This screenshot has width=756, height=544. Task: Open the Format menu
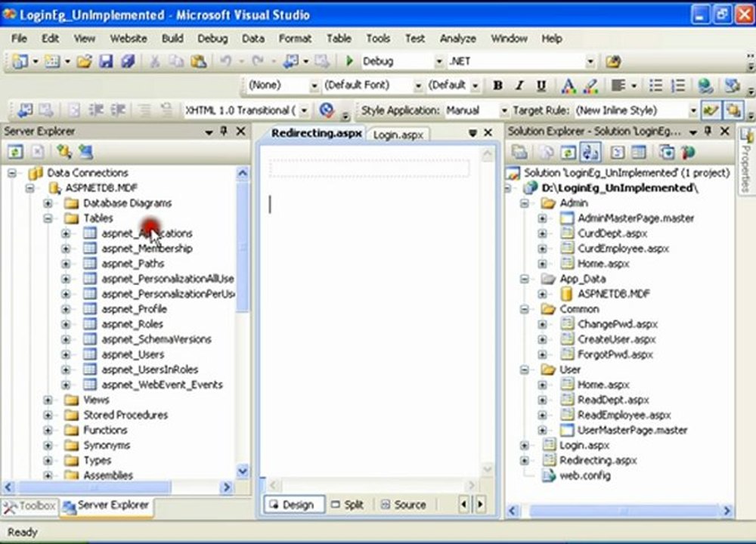pyautogui.click(x=295, y=39)
